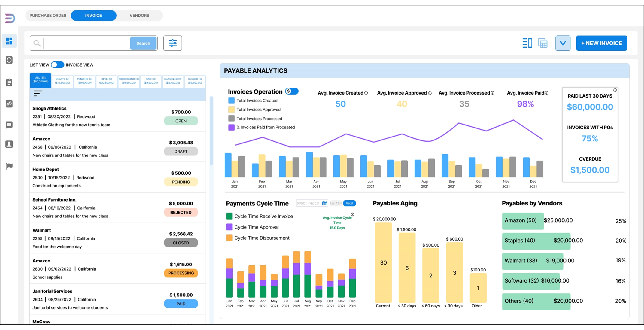Click PAID badge on Janitorial Services invoice
The width and height of the screenshot is (644, 330).
[x=181, y=304]
